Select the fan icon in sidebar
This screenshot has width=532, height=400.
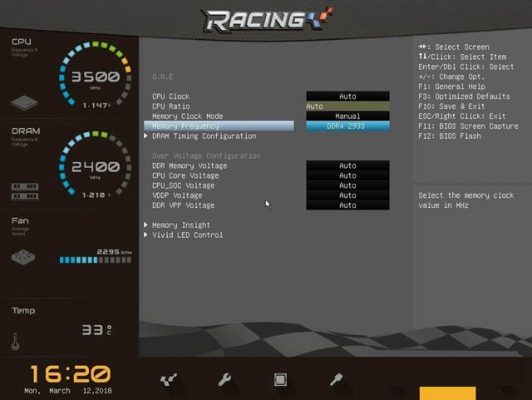tap(25, 257)
